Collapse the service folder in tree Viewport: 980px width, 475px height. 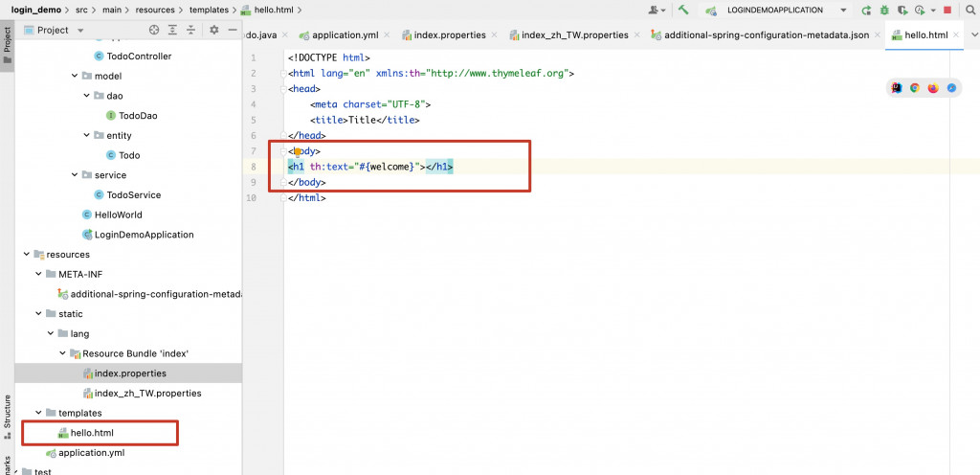(x=75, y=175)
